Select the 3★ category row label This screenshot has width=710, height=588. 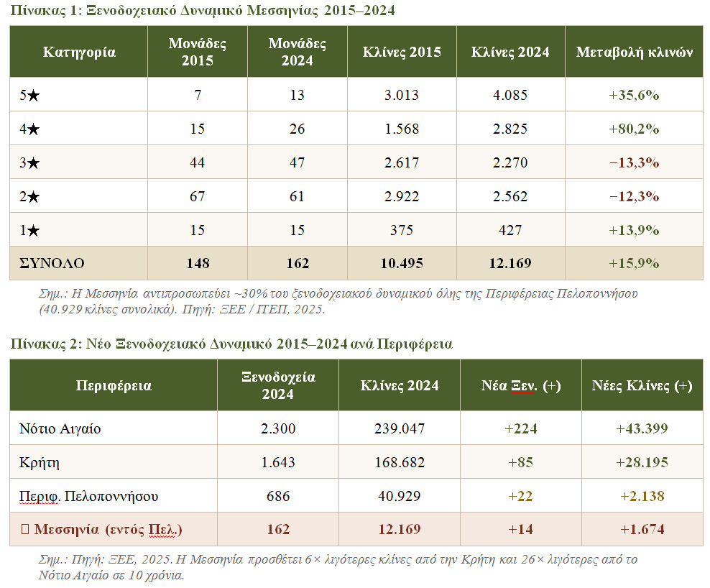click(29, 162)
